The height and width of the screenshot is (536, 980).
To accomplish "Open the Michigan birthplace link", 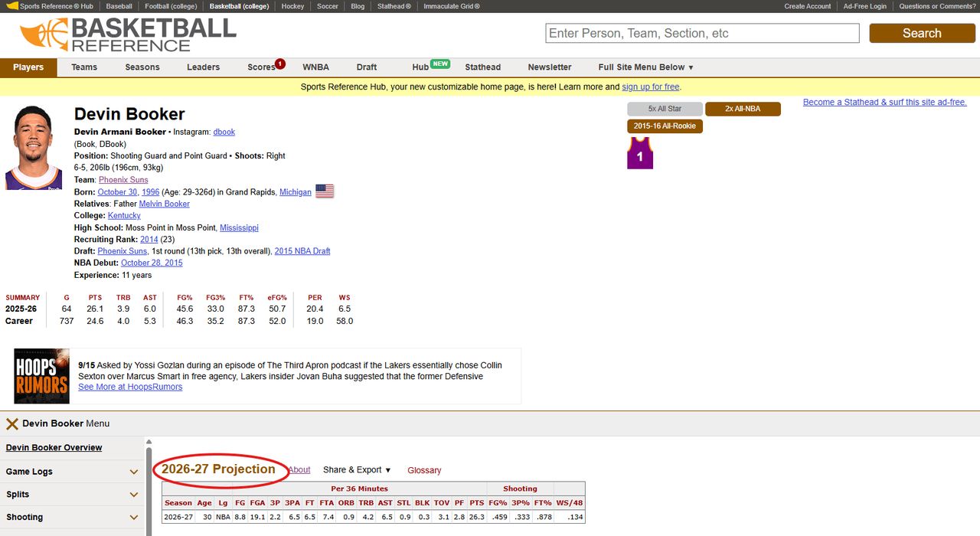I will pos(296,192).
